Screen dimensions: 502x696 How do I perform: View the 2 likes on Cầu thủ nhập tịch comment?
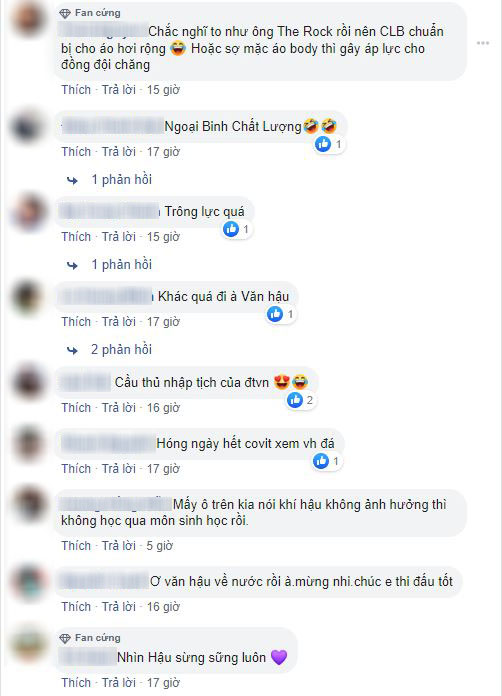pos(301,400)
